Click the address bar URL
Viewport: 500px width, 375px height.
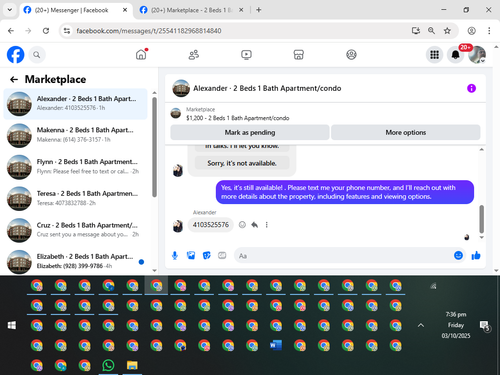tap(149, 31)
